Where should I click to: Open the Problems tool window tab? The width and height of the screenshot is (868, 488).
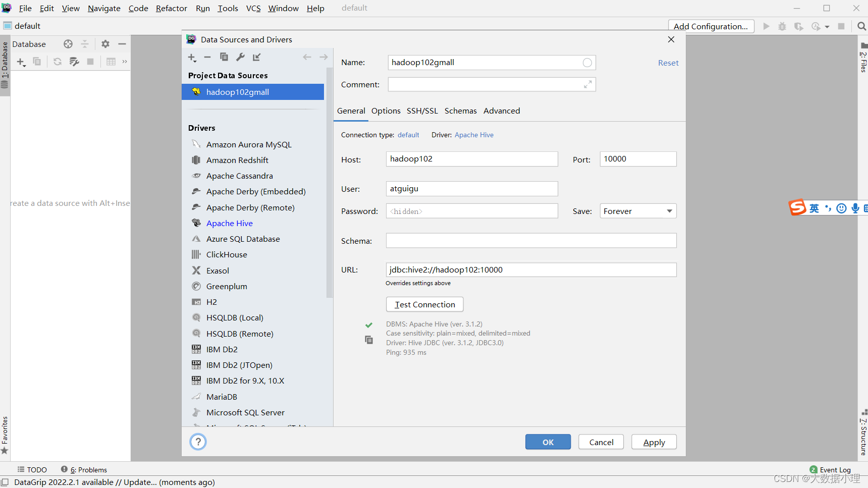[x=84, y=470]
